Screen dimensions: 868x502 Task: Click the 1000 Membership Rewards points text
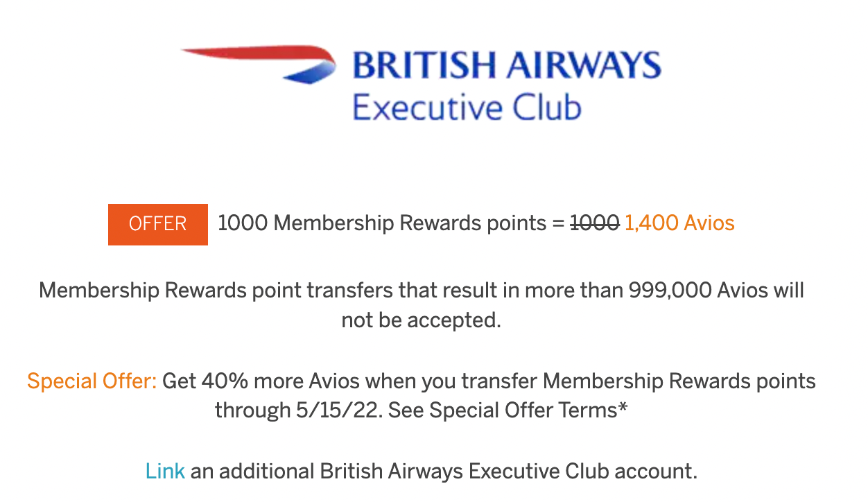point(382,223)
